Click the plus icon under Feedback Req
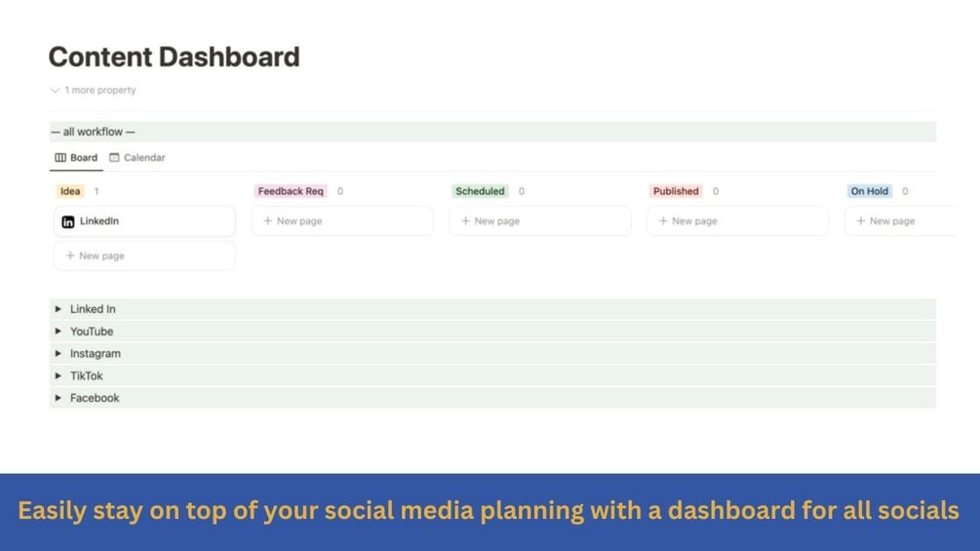Screen dimensions: 980x551 pos(268,221)
